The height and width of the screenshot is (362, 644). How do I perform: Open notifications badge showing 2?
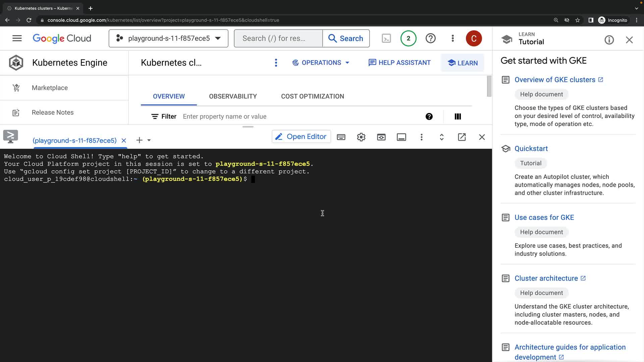pos(408,38)
